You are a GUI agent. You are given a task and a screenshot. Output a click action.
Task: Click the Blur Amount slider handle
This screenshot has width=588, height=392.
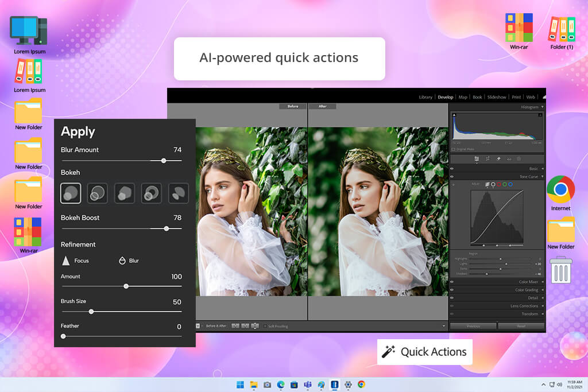[x=164, y=161]
